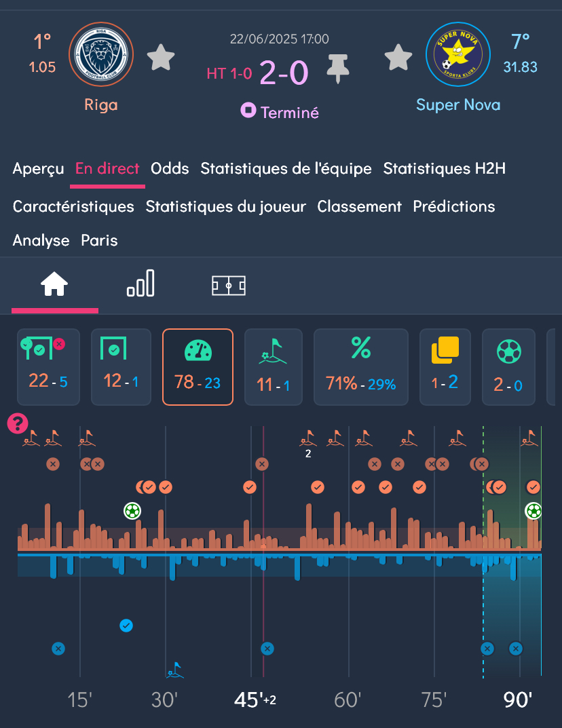Click the 60' timeline label

pos(348,700)
